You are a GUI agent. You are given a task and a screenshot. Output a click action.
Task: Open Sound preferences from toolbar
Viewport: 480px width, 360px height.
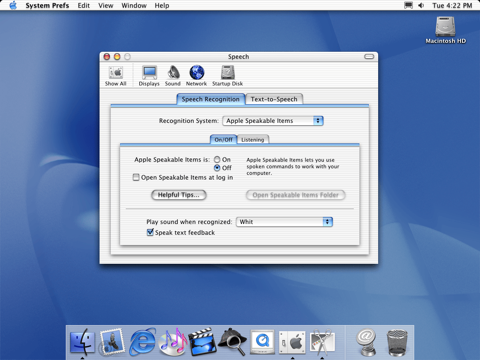tap(173, 76)
